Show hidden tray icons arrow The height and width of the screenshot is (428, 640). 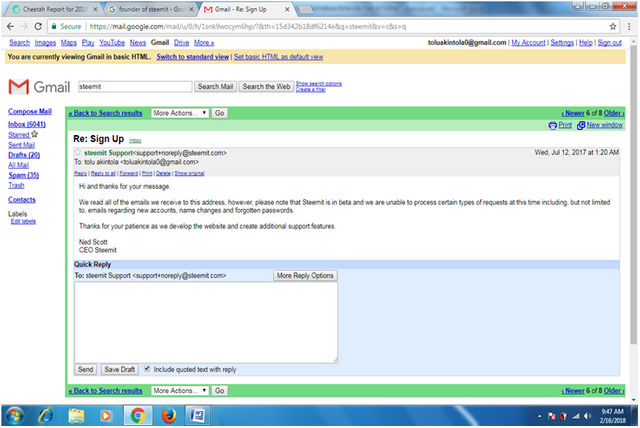pyautogui.click(x=539, y=416)
